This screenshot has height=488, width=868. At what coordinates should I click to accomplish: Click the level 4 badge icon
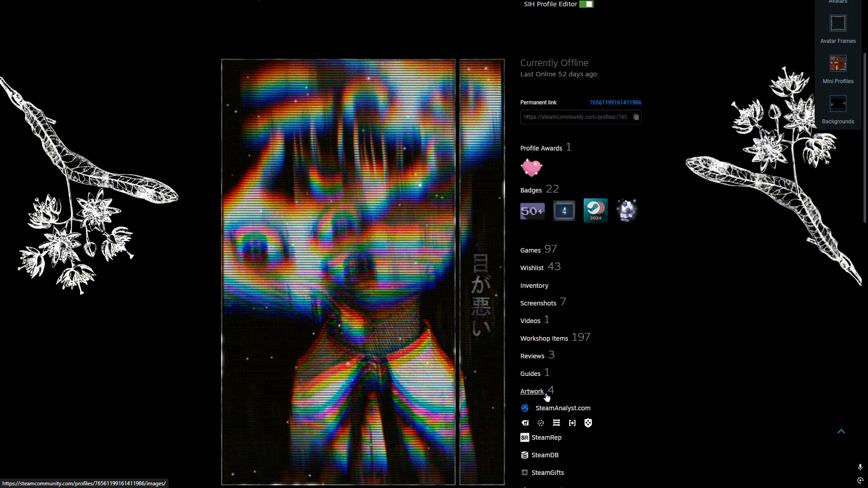pyautogui.click(x=564, y=211)
